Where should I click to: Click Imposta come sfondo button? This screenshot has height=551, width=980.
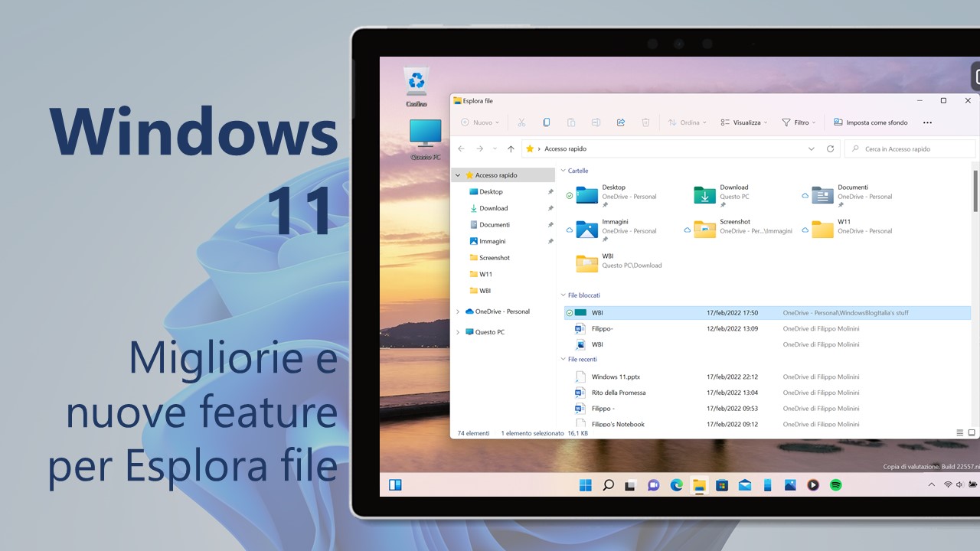coord(871,122)
